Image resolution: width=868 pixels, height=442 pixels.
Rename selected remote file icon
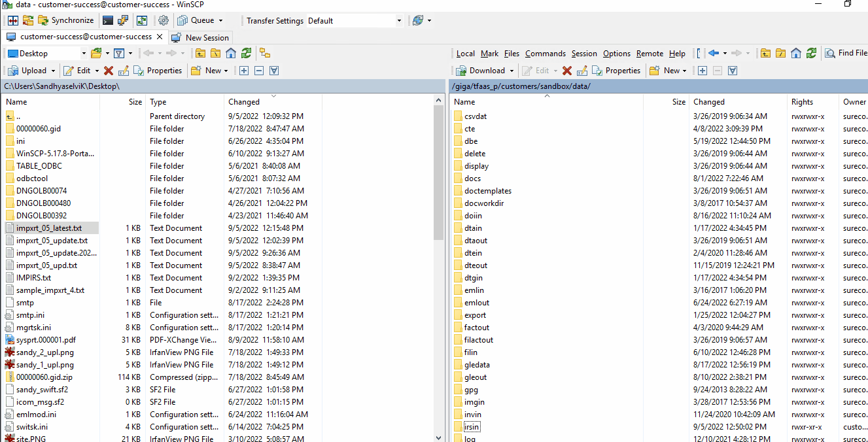582,70
